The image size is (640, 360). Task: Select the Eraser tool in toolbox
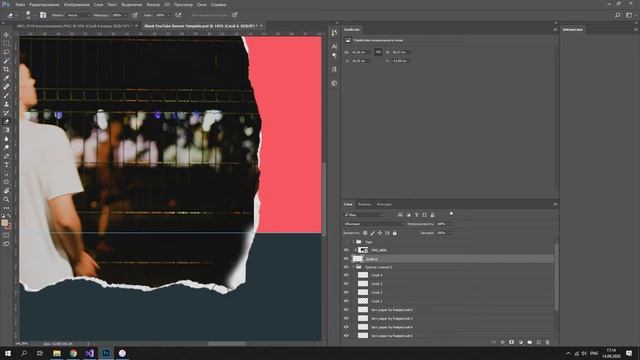[x=6, y=121]
